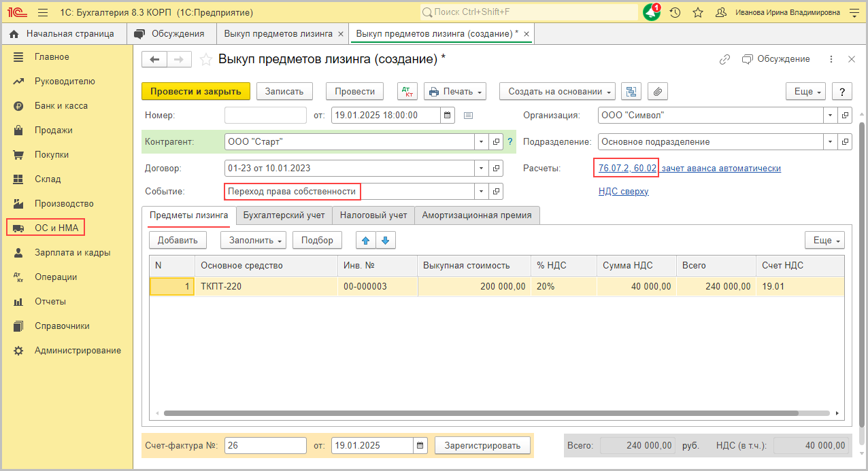Open the invoice date calendar picker
Viewport: 868px width, 471px height.
pyautogui.click(x=420, y=445)
